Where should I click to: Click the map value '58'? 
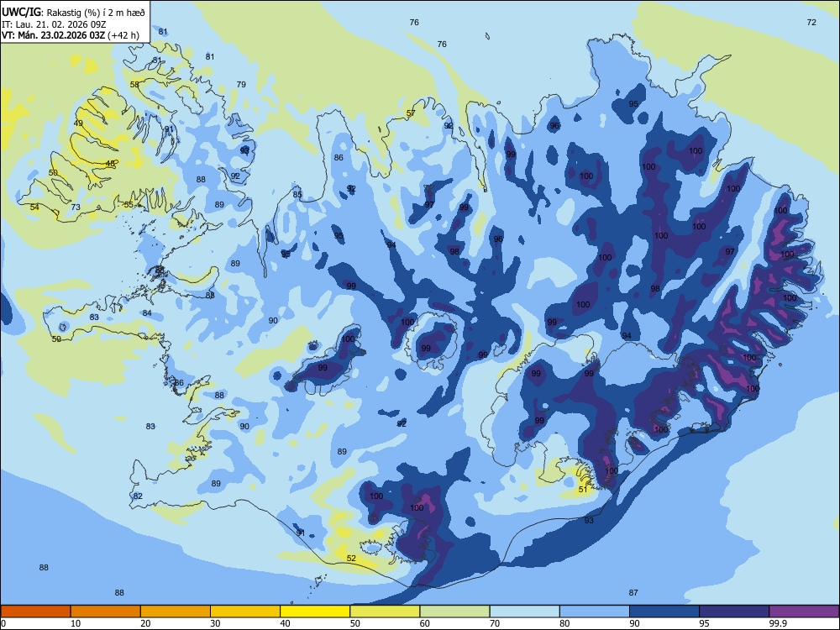[134, 84]
